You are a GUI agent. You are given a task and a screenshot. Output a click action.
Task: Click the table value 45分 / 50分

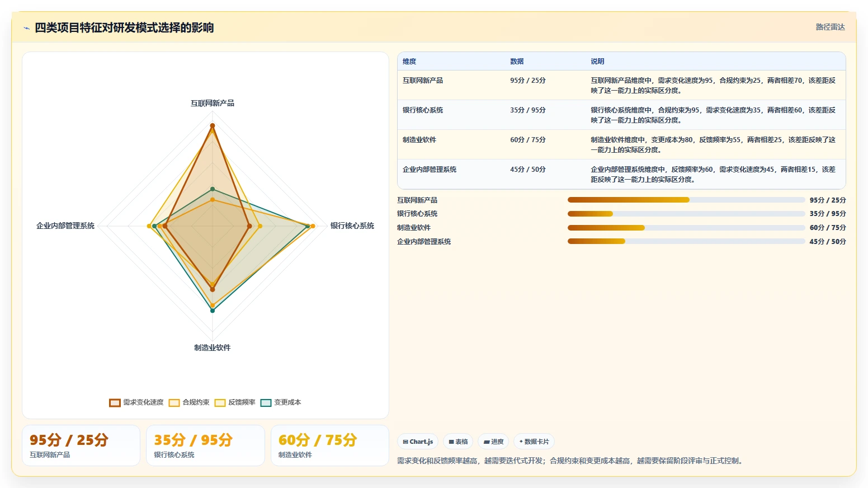527,170
